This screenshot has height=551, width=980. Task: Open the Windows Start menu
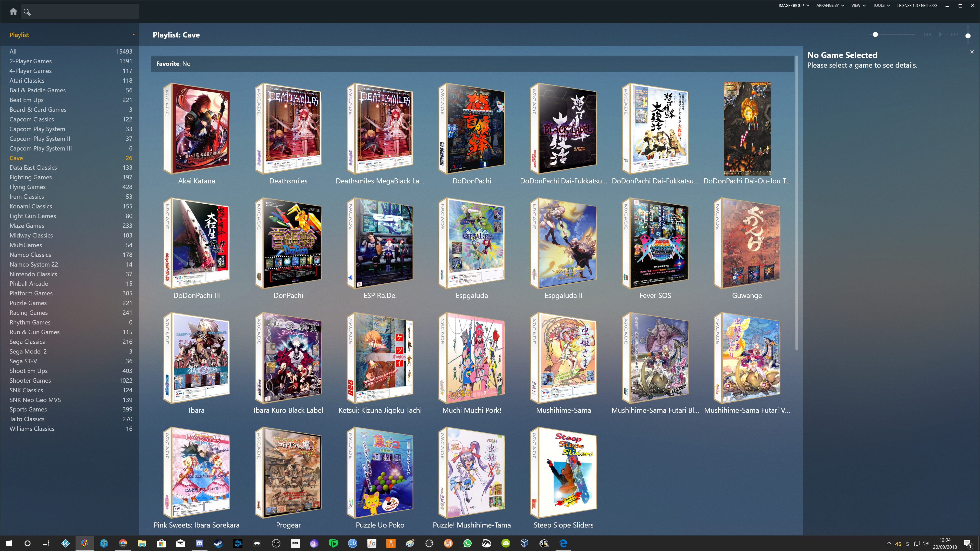[9, 543]
